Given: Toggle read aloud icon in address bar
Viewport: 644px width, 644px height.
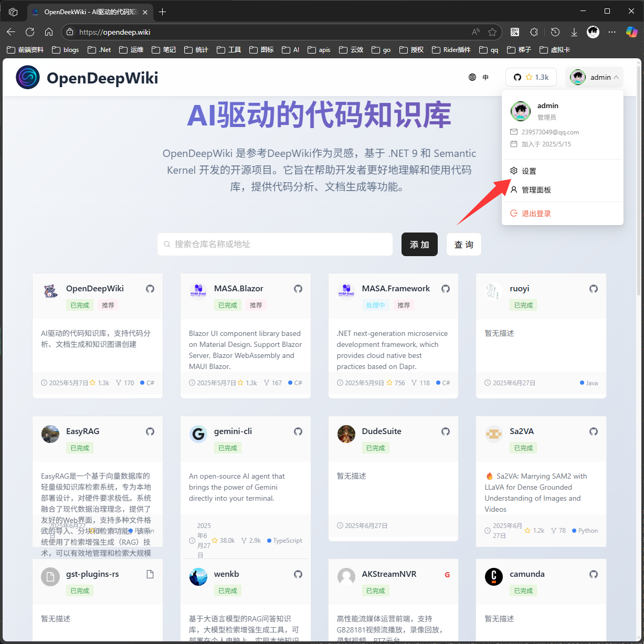Looking at the screenshot, I should point(476,32).
